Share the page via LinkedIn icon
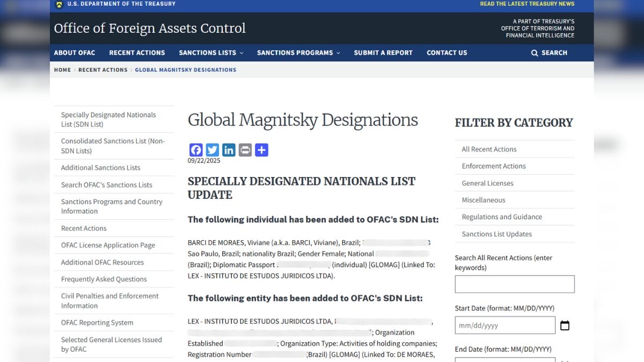Screen dimensions: 644x362 pos(229,150)
